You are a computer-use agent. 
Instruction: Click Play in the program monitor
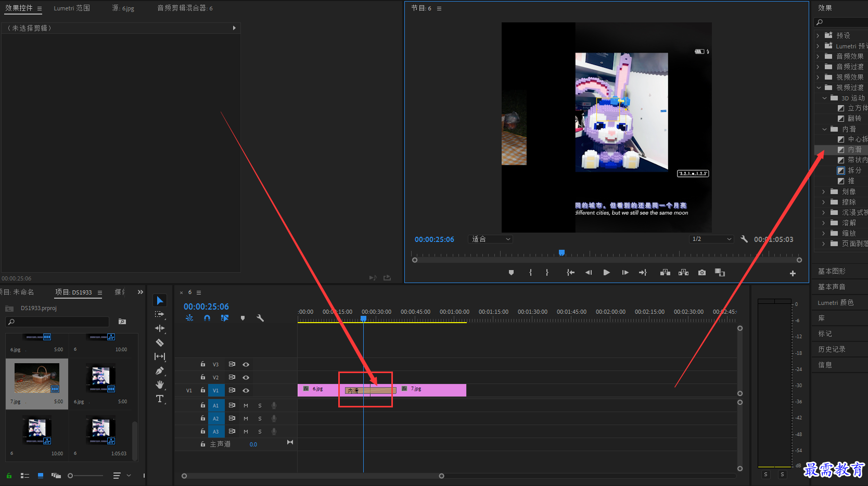606,273
